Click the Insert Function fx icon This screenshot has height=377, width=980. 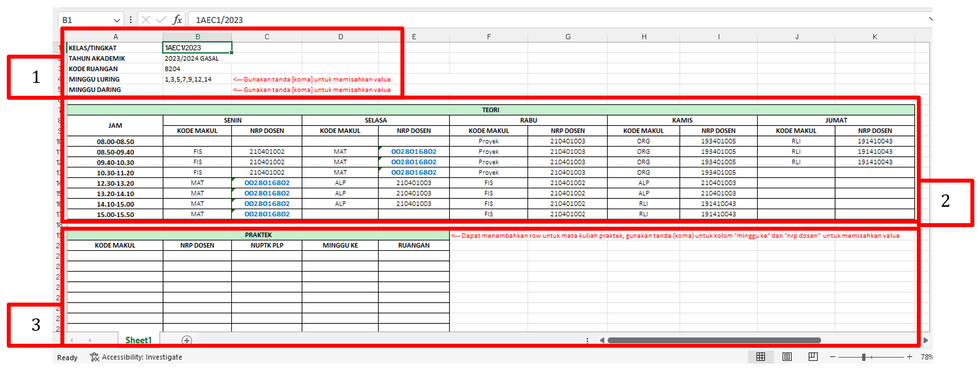[177, 20]
